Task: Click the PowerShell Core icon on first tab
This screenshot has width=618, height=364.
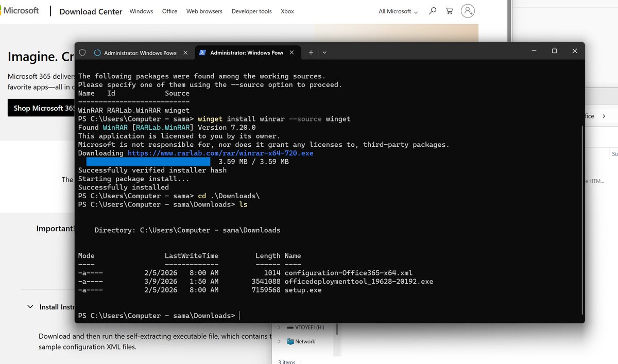Action: tap(97, 53)
